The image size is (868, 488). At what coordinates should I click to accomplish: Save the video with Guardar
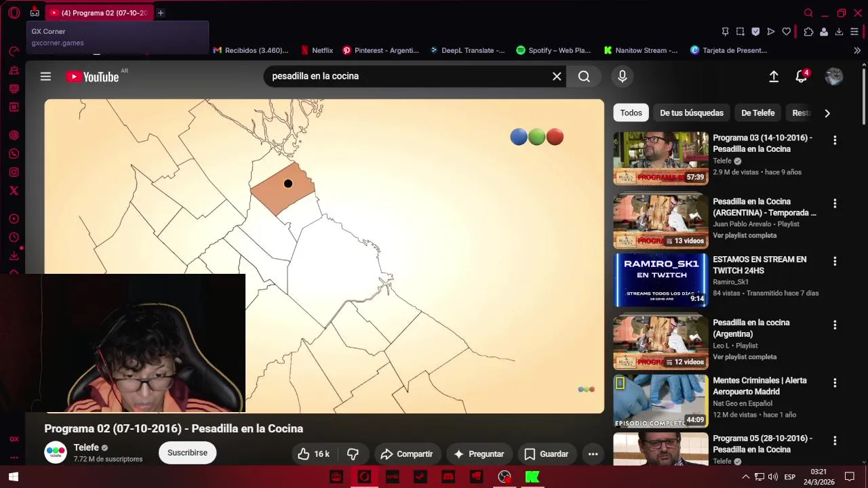click(x=546, y=454)
